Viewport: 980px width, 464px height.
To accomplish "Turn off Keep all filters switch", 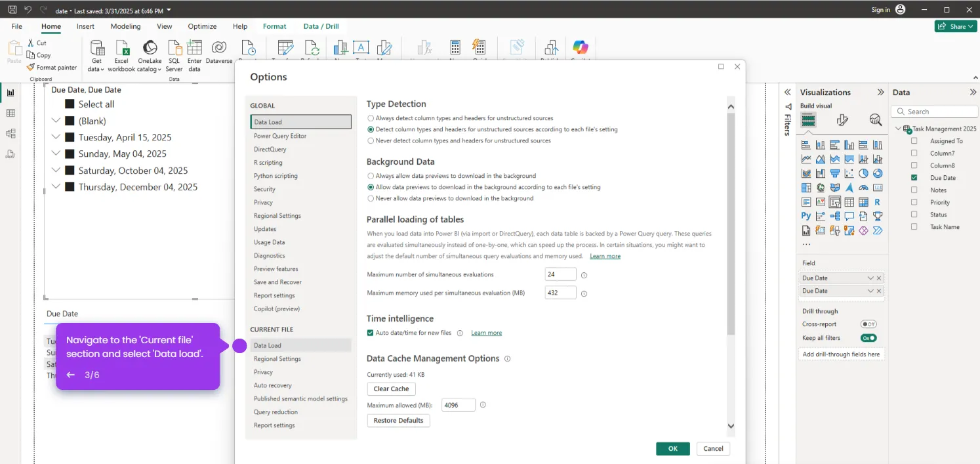I will click(868, 338).
